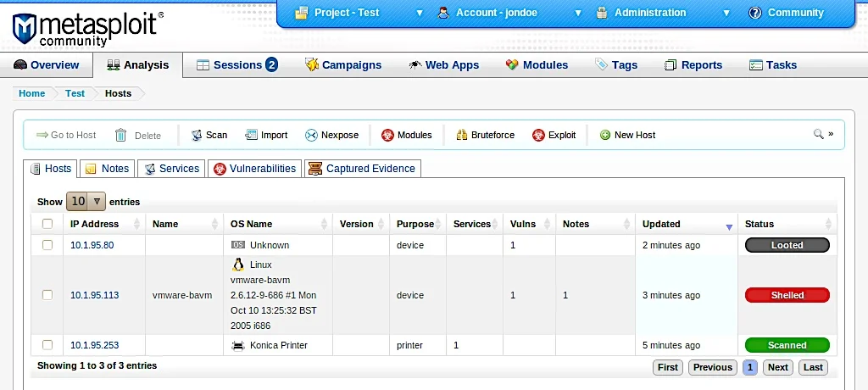Open the Tasks main tab
The width and height of the screenshot is (868, 390).
pyautogui.click(x=773, y=64)
